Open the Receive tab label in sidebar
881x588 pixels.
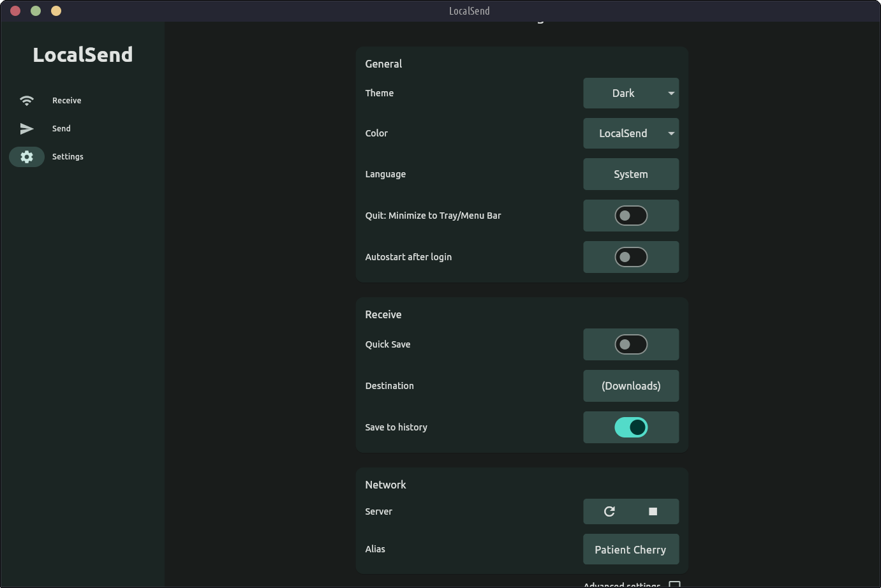coord(67,101)
